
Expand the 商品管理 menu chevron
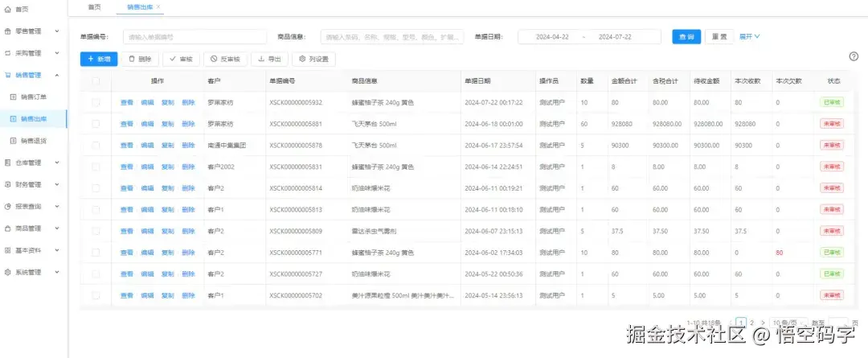[58, 228]
